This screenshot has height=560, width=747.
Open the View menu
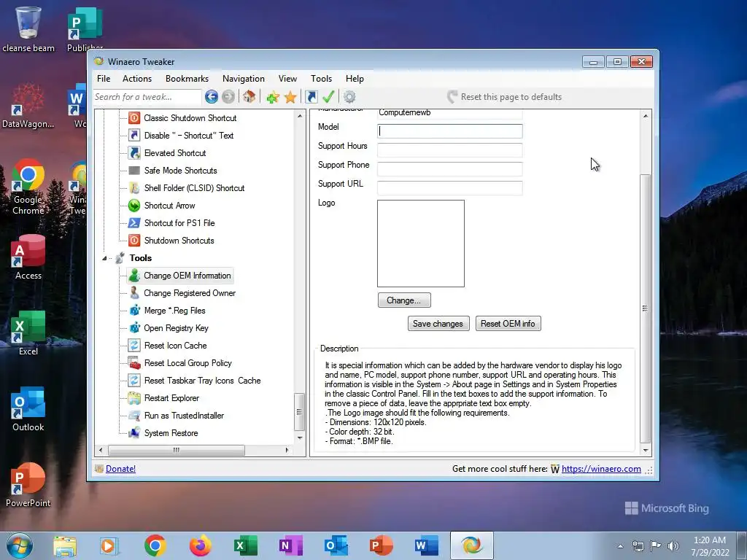287,79
